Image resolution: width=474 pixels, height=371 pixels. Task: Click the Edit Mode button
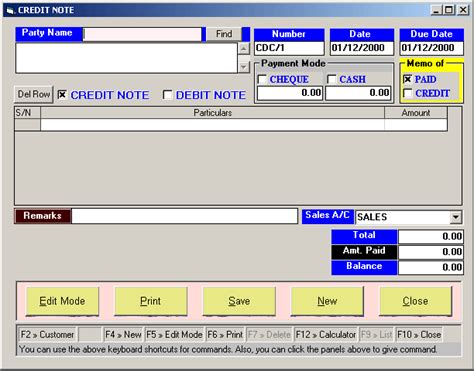tap(62, 301)
